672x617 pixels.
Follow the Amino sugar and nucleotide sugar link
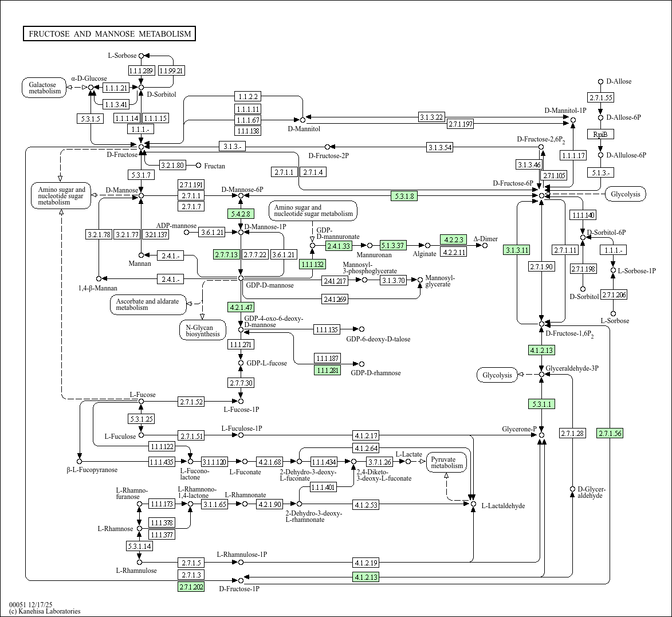[60, 195]
